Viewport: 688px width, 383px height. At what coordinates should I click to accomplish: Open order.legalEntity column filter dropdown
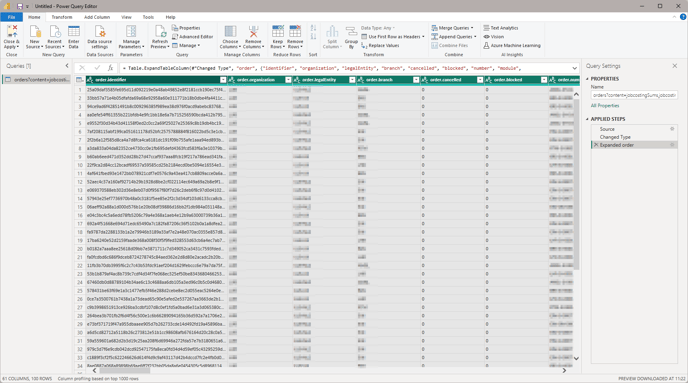point(352,80)
